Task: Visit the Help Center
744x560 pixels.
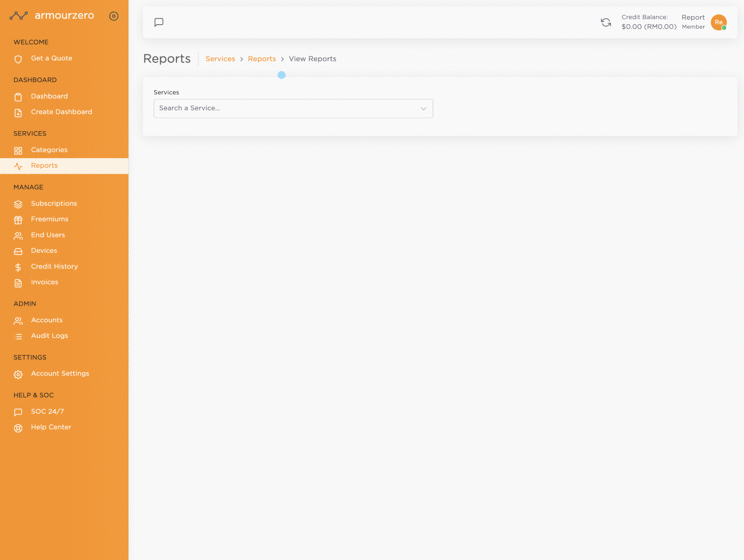Action: [x=51, y=427]
